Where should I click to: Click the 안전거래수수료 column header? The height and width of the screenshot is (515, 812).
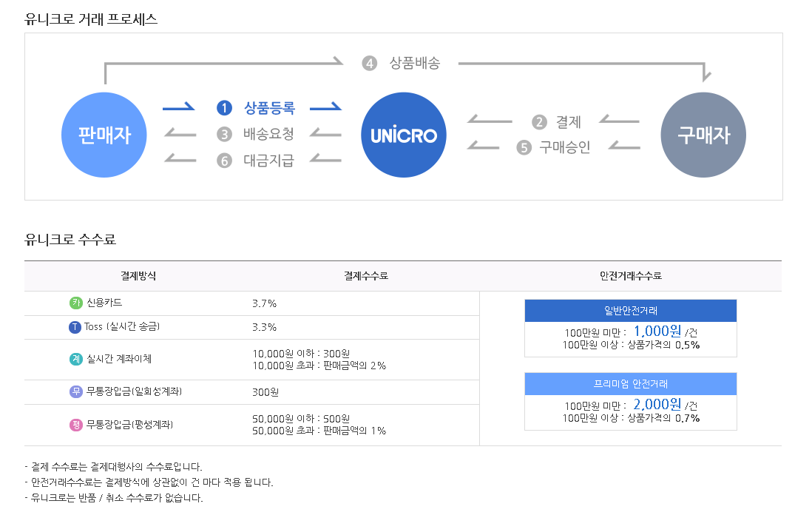(631, 276)
